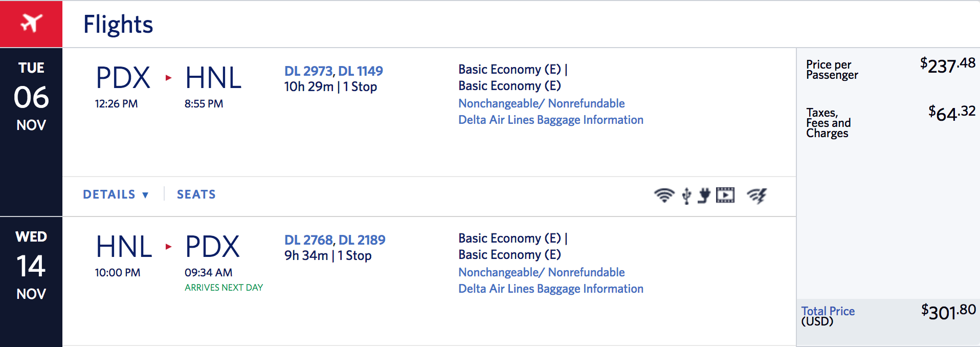Open flight DL 2768 link
The image size is (980, 347).
pyautogui.click(x=308, y=240)
